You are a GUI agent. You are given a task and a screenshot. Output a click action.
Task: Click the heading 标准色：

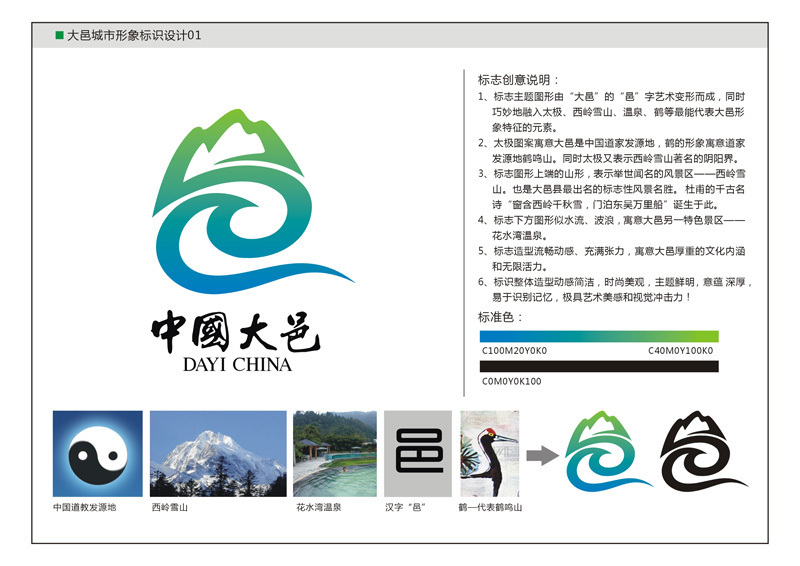[501, 317]
